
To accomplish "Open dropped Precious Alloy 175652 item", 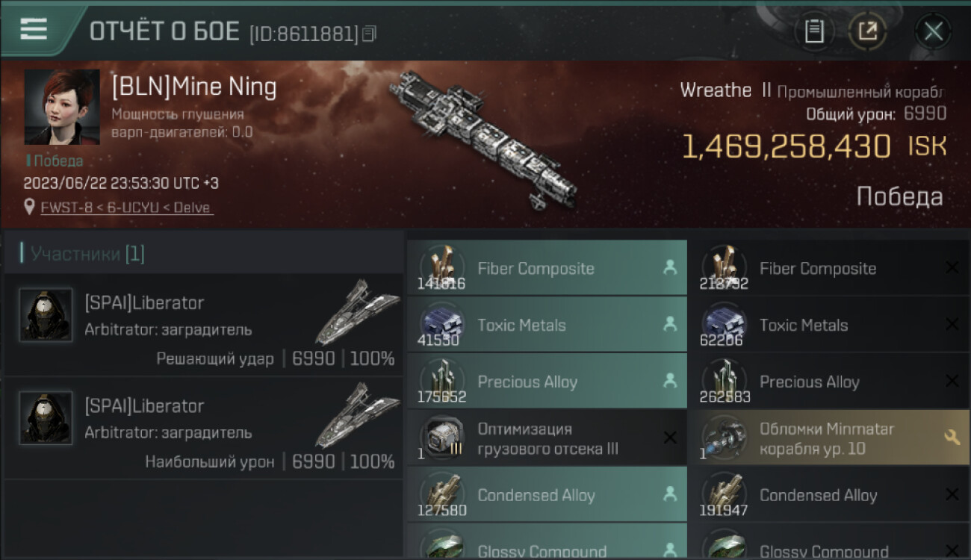I will pos(547,382).
